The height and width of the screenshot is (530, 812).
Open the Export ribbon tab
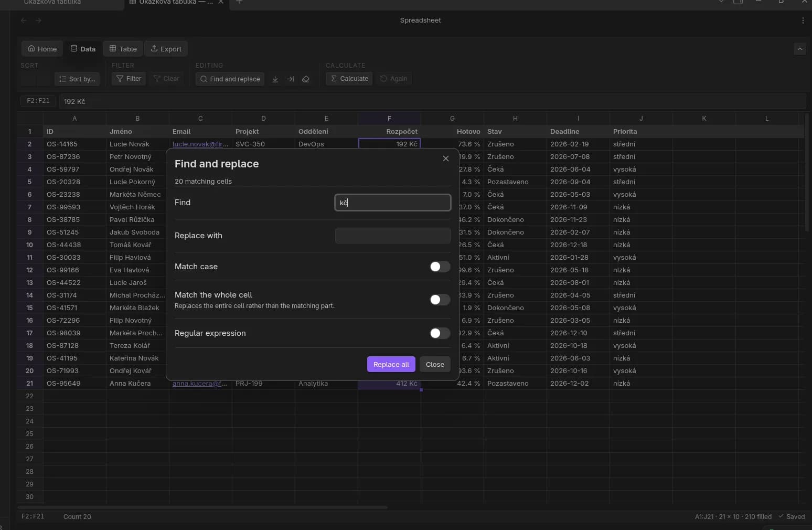[166, 49]
